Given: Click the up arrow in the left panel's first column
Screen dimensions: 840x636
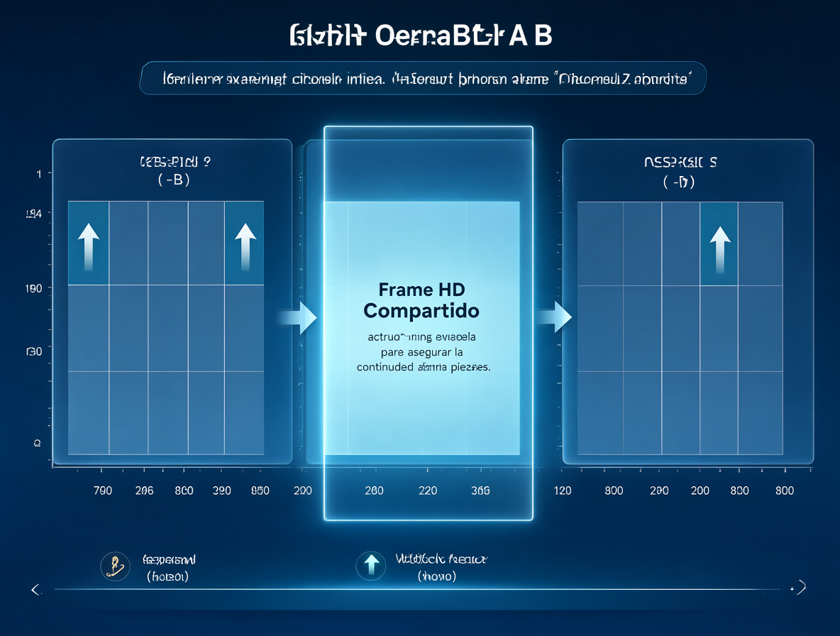Looking at the screenshot, I should click(x=89, y=246).
